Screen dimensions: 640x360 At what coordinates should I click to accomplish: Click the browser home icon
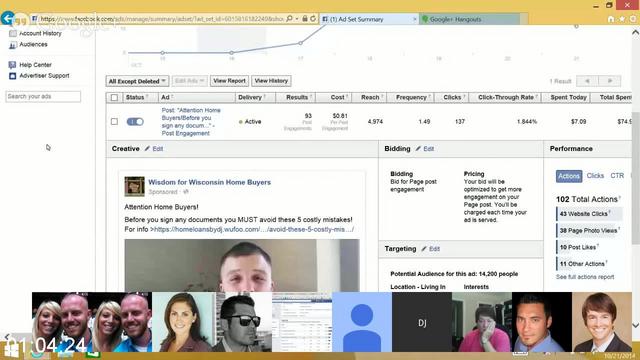(611, 19)
